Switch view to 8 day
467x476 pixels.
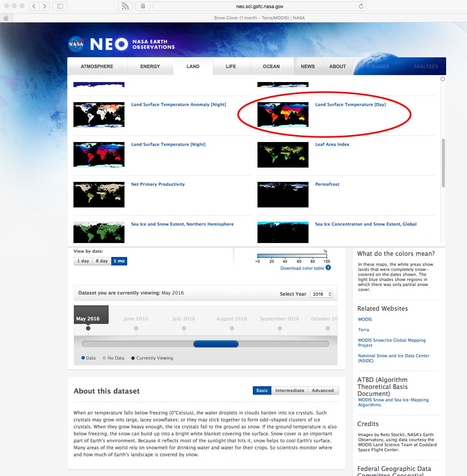click(102, 261)
